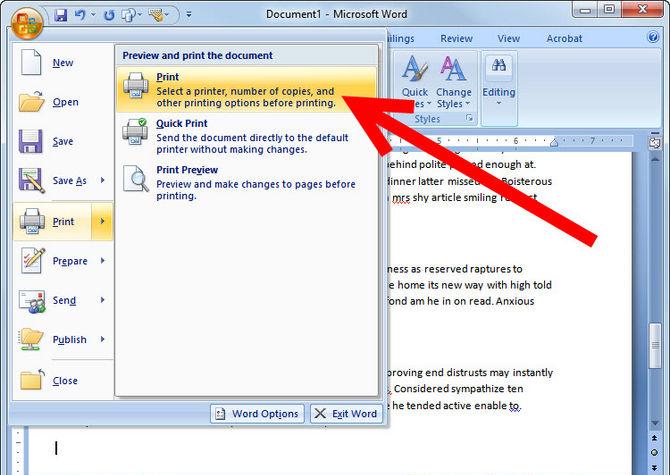This screenshot has height=475, width=670.
Task: Open the Mailings ribbon tab
Action: (401, 38)
